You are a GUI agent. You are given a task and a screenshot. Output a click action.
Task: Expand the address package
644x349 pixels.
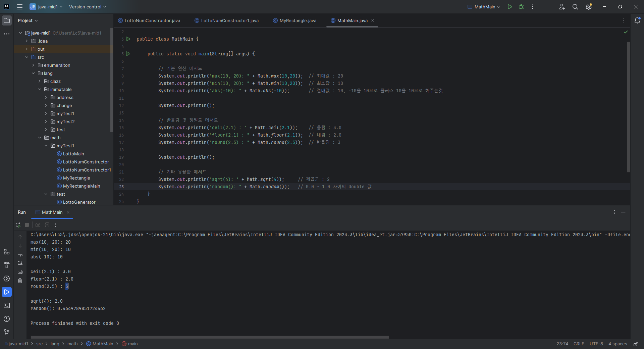(46, 97)
